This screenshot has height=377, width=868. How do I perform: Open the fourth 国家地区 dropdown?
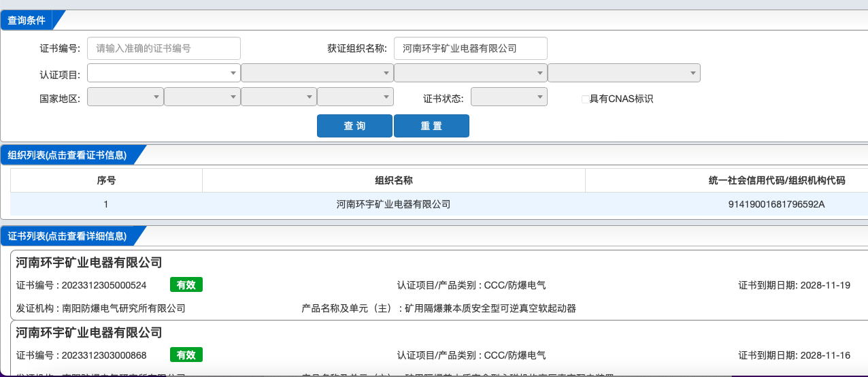356,97
